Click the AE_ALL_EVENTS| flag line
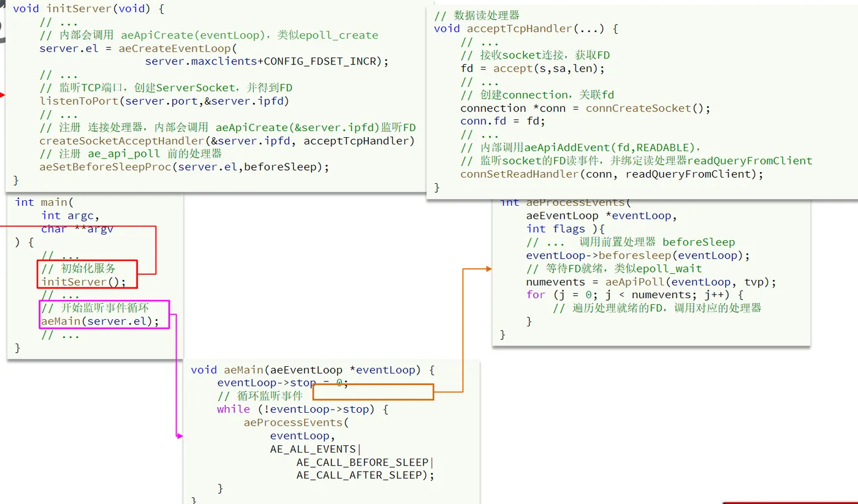Image resolution: width=858 pixels, height=504 pixels. click(316, 449)
